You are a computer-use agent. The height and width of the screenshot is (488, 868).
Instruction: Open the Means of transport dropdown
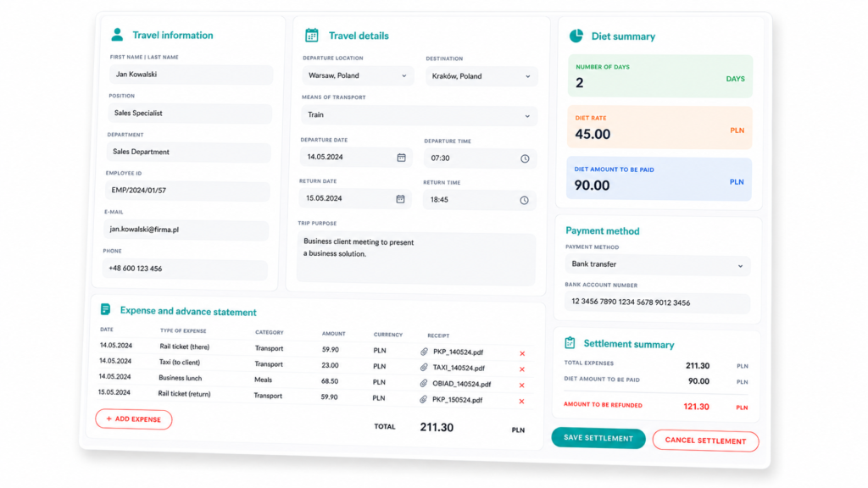coord(419,115)
